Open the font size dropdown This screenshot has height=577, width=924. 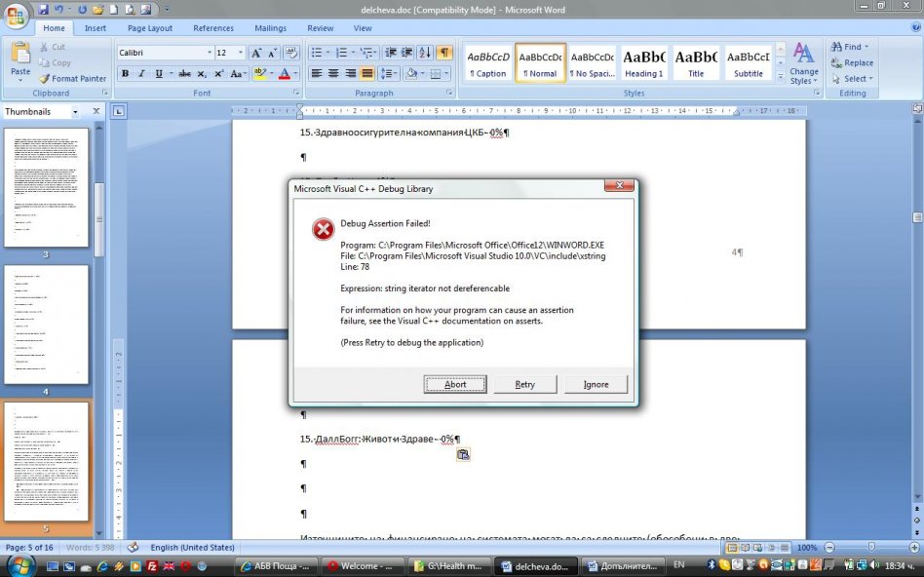[x=240, y=53]
